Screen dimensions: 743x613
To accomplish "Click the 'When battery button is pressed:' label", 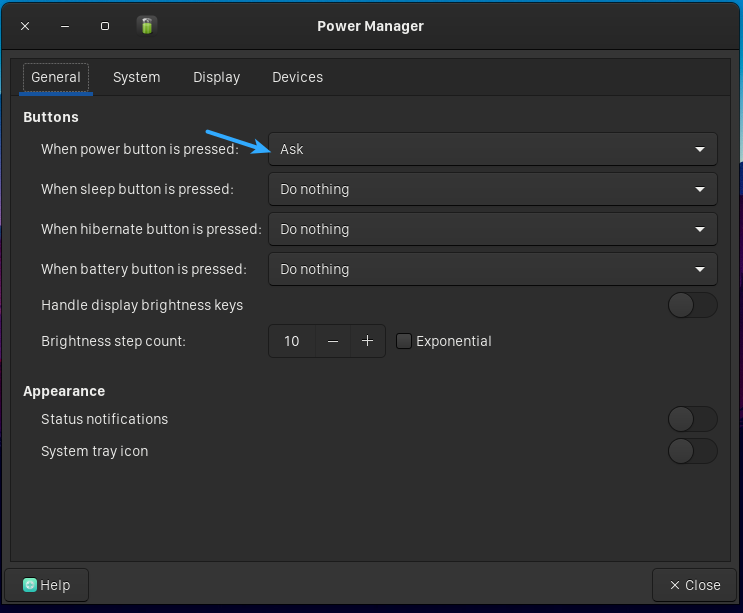I will click(144, 269).
